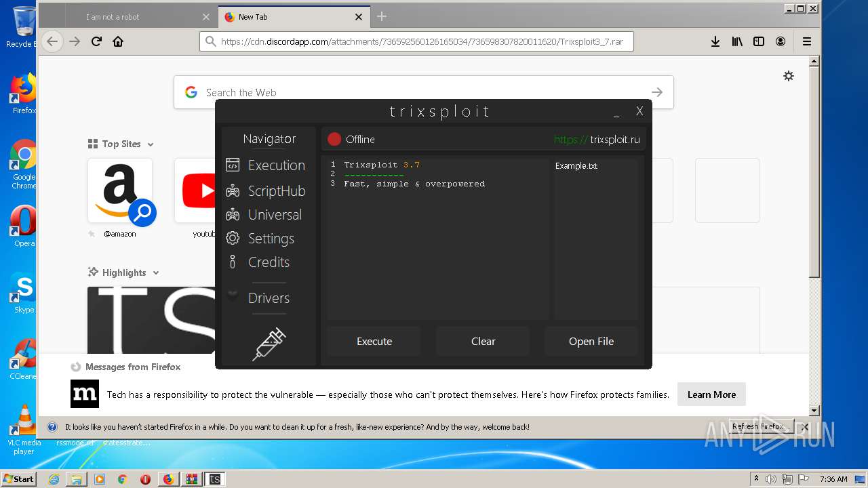Viewport: 868px width, 488px height.
Task: Open Firefox downloads panel
Action: pyautogui.click(x=715, y=41)
